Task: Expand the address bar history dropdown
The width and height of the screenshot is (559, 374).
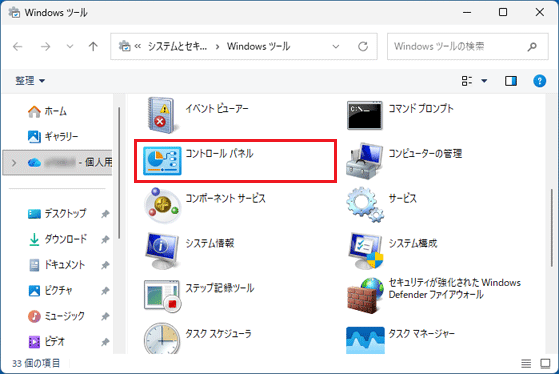Action: click(335, 46)
